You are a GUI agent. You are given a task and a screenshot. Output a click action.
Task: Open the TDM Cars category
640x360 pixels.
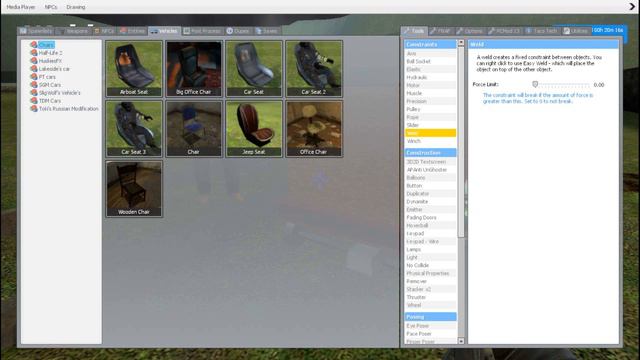49,100
